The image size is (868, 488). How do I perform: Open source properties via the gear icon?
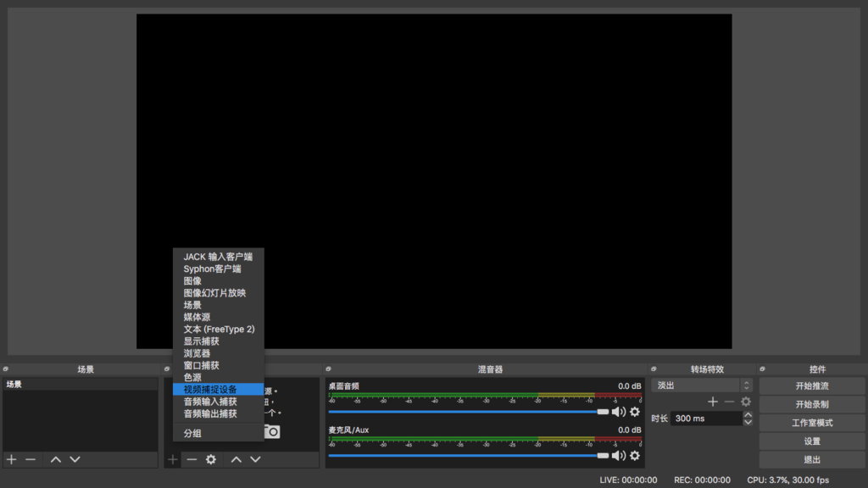209,459
